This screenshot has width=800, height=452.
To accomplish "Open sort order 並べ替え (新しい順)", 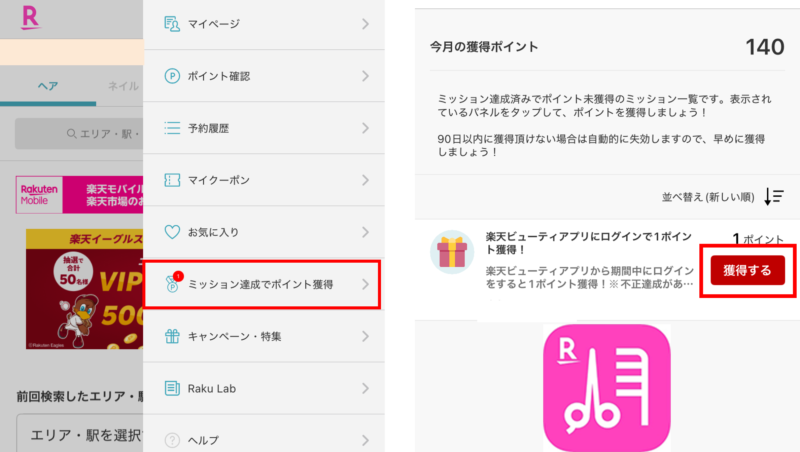I will 722,197.
